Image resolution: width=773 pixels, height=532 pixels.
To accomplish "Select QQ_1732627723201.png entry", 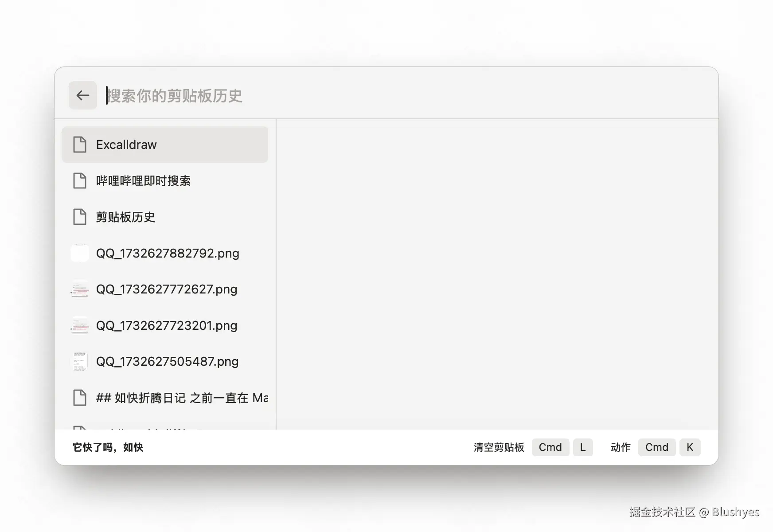I will pos(165,325).
